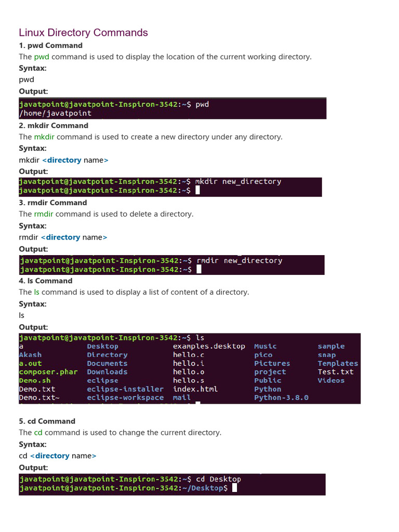This screenshot has height=532, width=399.
Task: Click blue 'directory' link in rmdir syntax
Action: [63, 237]
